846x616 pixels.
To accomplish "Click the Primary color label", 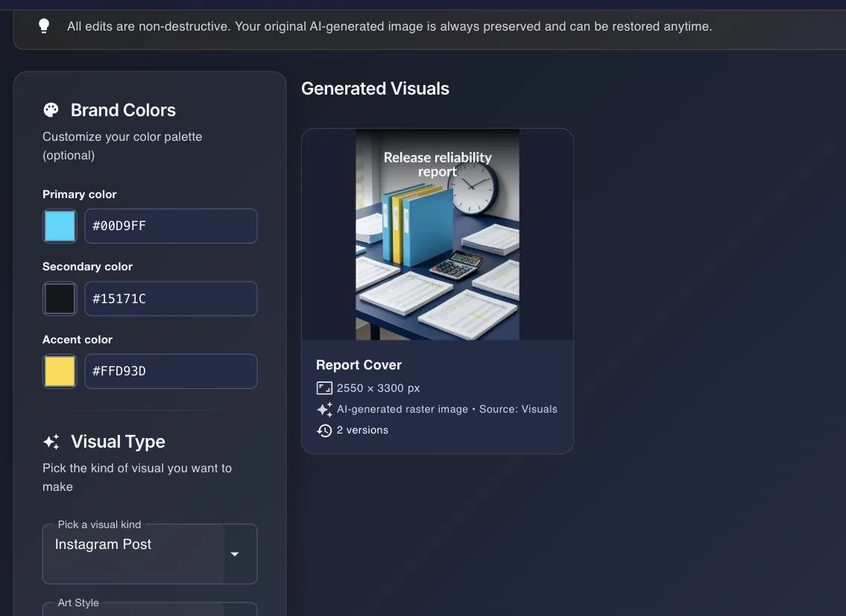I will pos(79,194).
